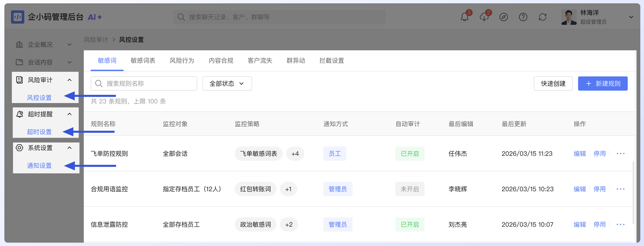The height and width of the screenshot is (246, 644).
Task: Expand the 企业概况 sidebar menu
Action: (44, 44)
